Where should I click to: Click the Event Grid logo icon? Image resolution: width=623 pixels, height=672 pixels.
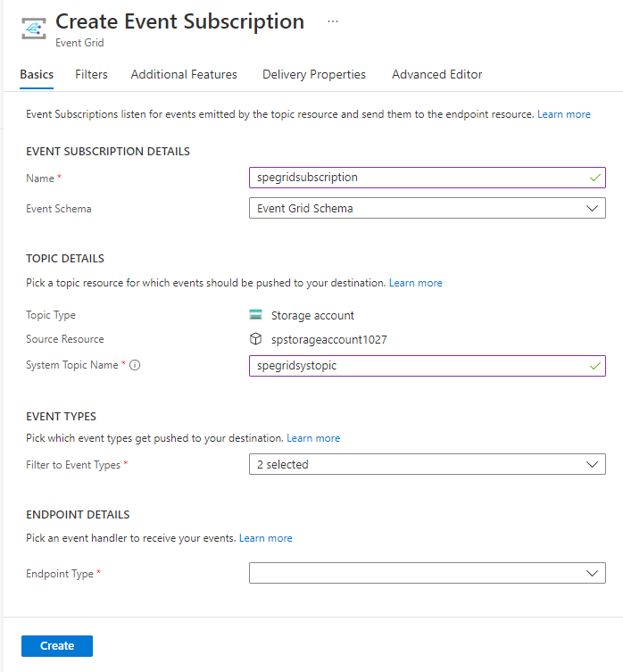coord(34,29)
